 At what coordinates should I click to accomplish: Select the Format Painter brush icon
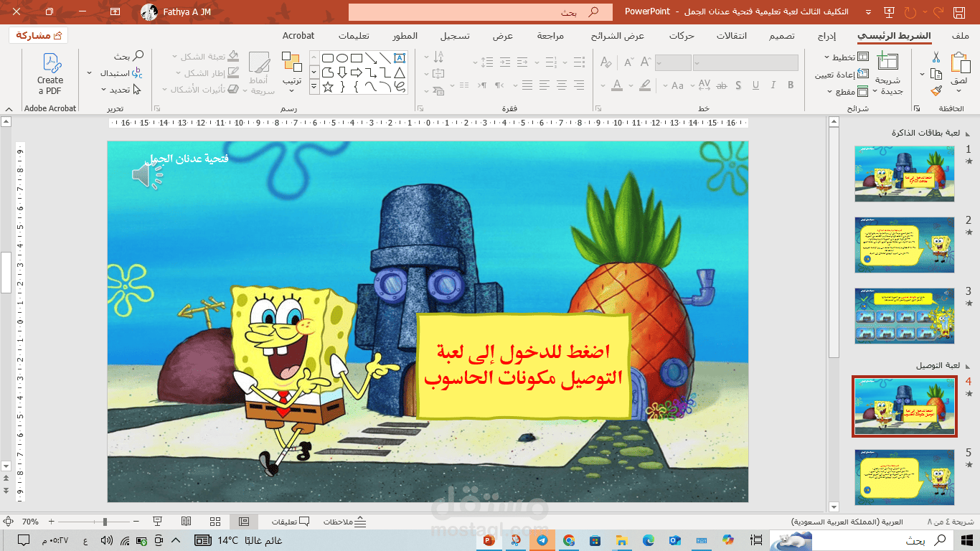tap(936, 91)
